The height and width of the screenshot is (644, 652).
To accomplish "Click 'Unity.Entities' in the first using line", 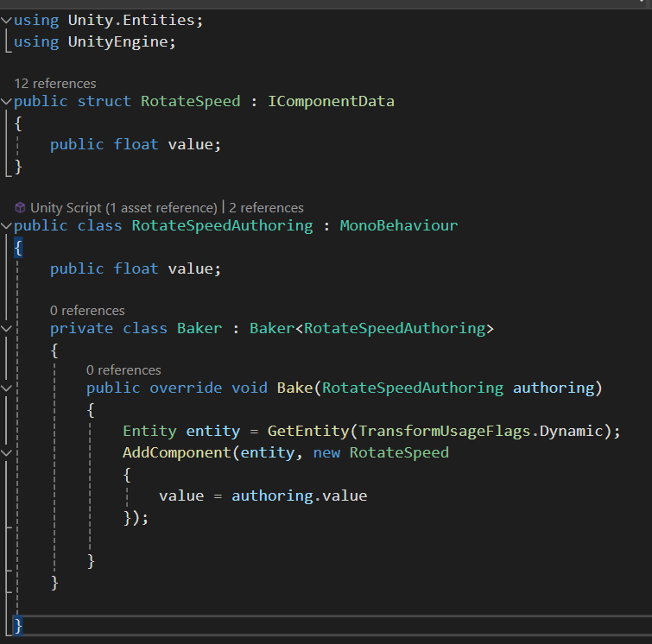I will [131, 20].
